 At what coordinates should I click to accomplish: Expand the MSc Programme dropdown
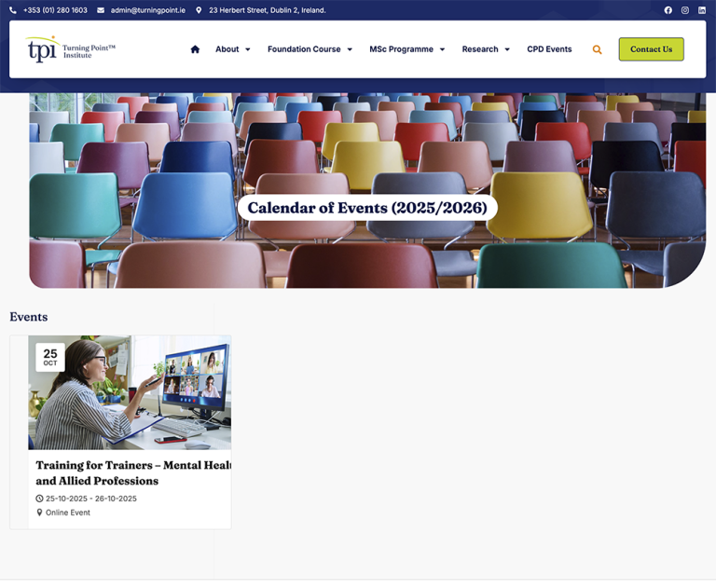pos(406,49)
